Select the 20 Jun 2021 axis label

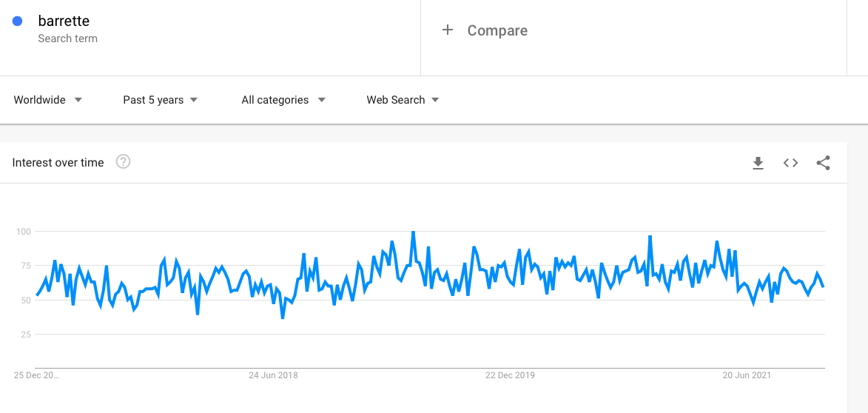747,375
